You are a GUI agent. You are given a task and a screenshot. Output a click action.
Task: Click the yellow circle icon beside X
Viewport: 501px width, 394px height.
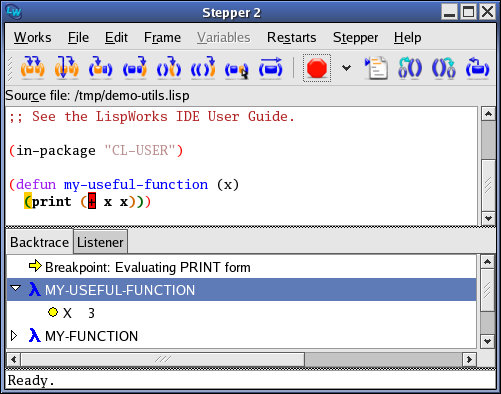tap(53, 312)
